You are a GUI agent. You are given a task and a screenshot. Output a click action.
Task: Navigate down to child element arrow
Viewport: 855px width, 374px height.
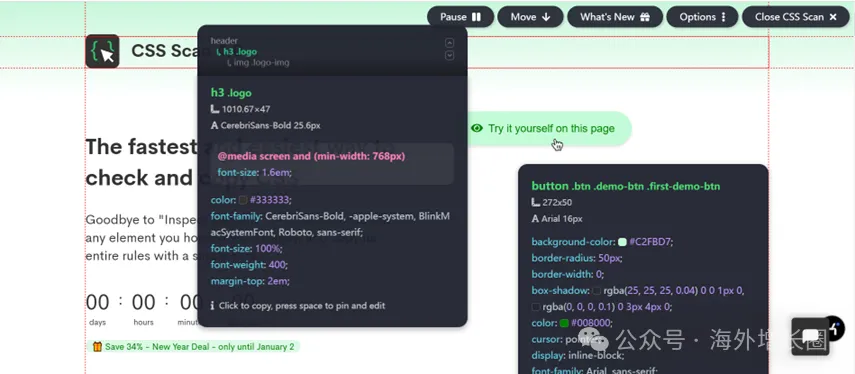coord(449,56)
